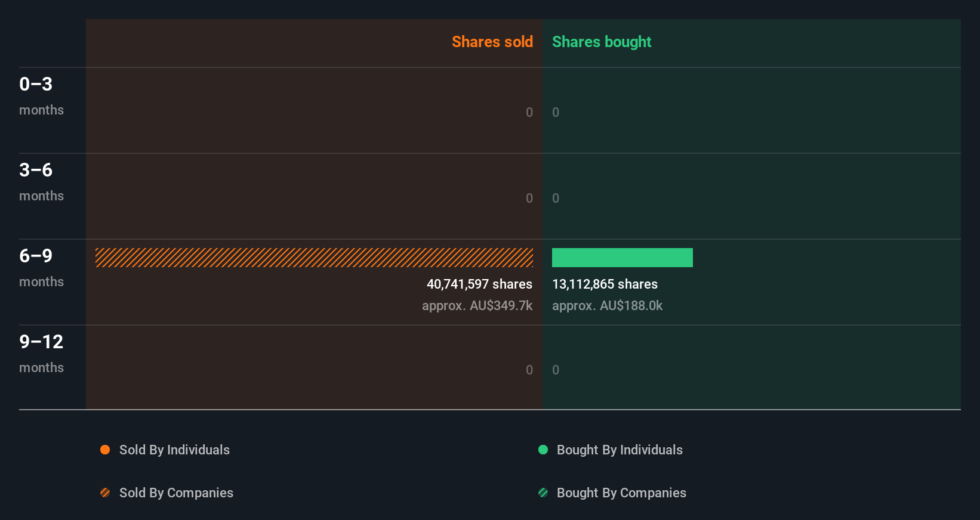This screenshot has height=520, width=980.
Task: Toggle the Sold By Companies legend label
Action: tap(176, 493)
